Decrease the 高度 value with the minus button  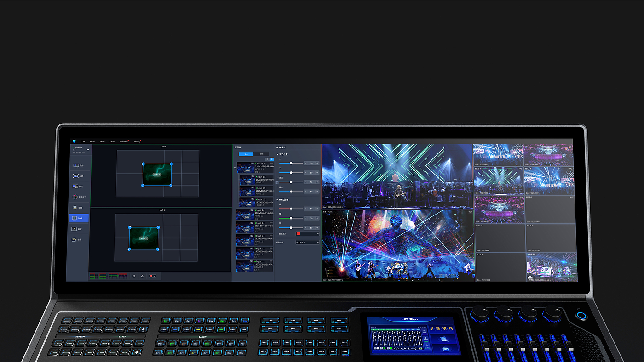(x=306, y=192)
